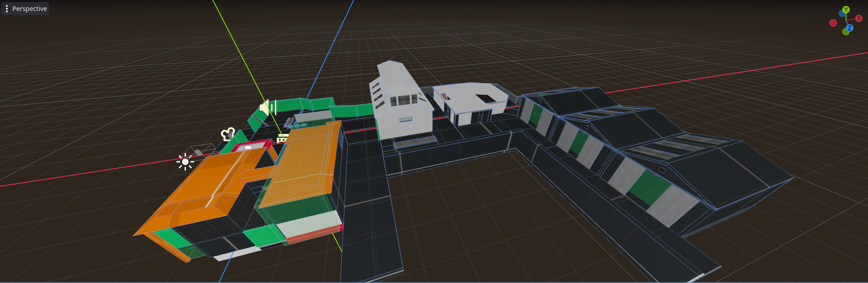The width and height of the screenshot is (868, 283).
Task: Select the speaker audio player gizmo
Action: click(x=267, y=108)
